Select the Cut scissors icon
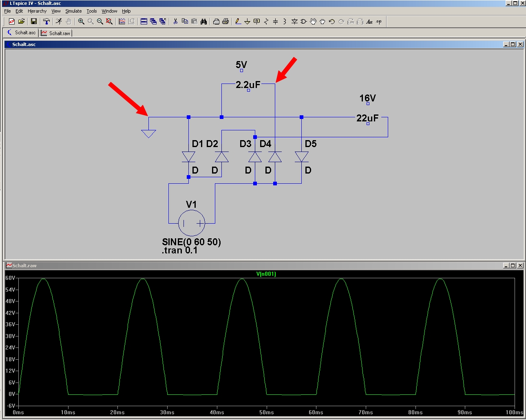 pos(175,22)
